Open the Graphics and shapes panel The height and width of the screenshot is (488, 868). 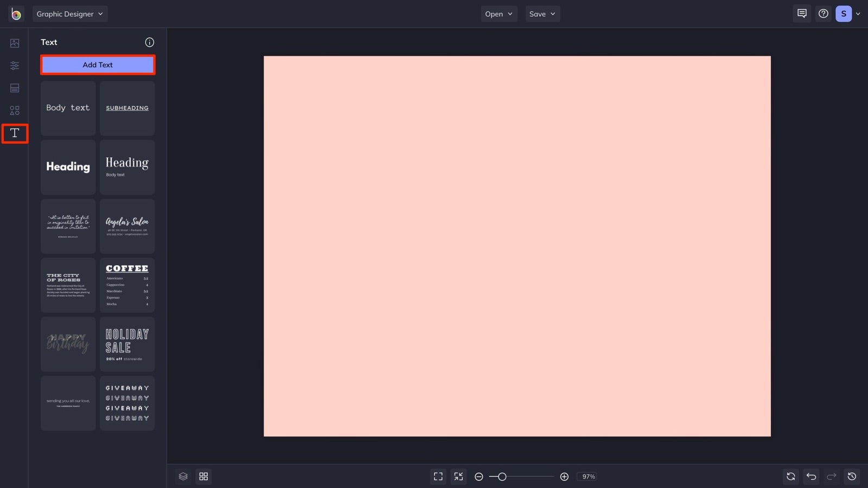coord(14,110)
